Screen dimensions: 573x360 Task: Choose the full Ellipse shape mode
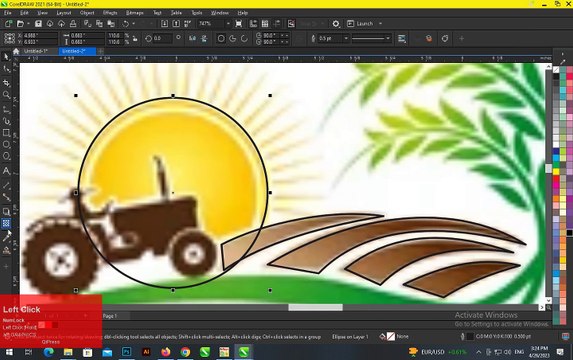click(221, 38)
